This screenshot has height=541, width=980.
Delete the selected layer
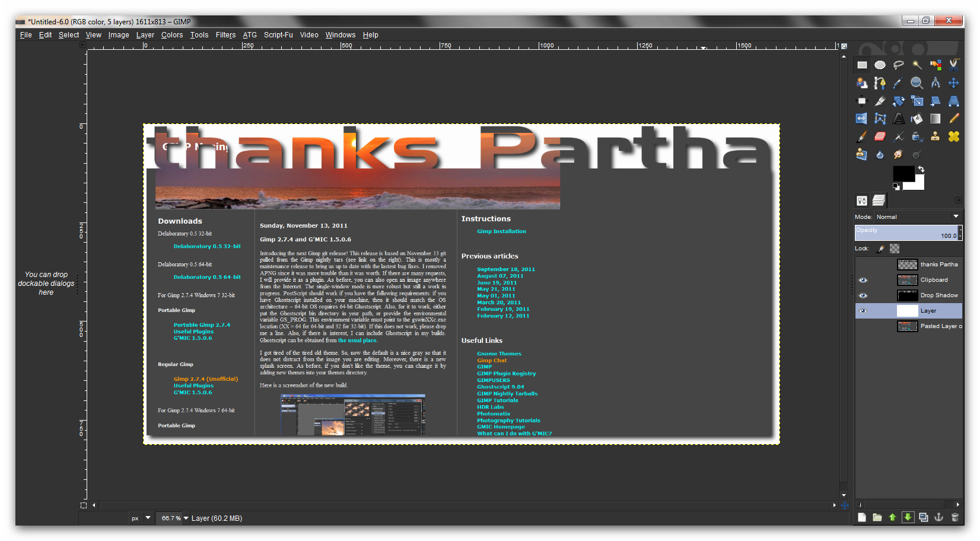(954, 517)
